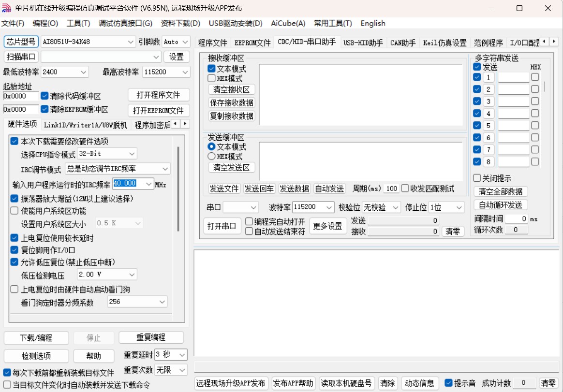Image resolution: width=563 pixels, height=392 pixels.
Task: Open the 低压检测电压 2.00 V dropdown
Action: pos(132,275)
